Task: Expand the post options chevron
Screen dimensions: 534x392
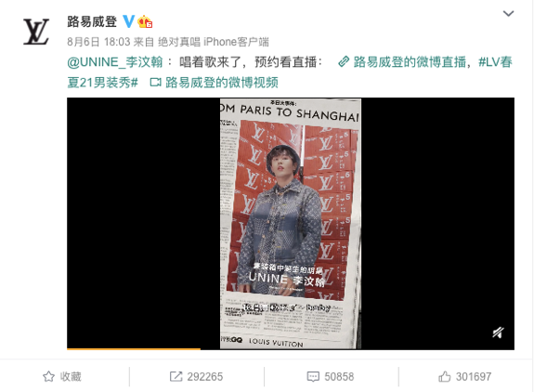Action: (508, 13)
